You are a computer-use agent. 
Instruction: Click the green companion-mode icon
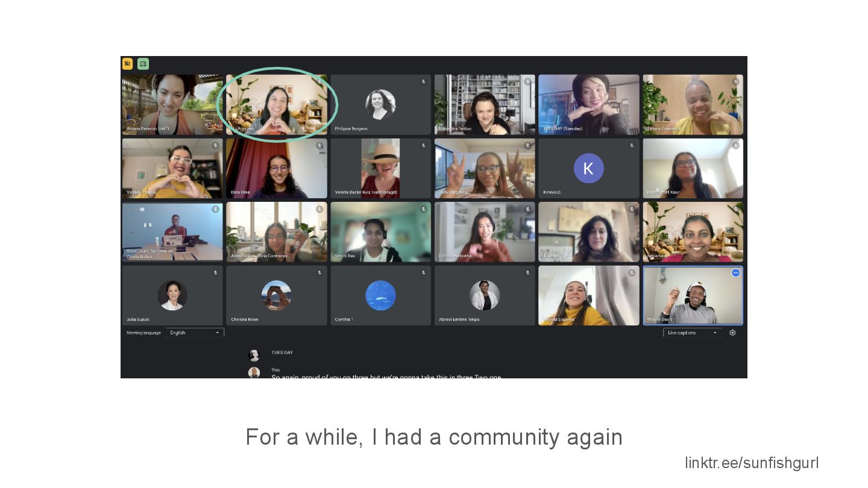143,63
